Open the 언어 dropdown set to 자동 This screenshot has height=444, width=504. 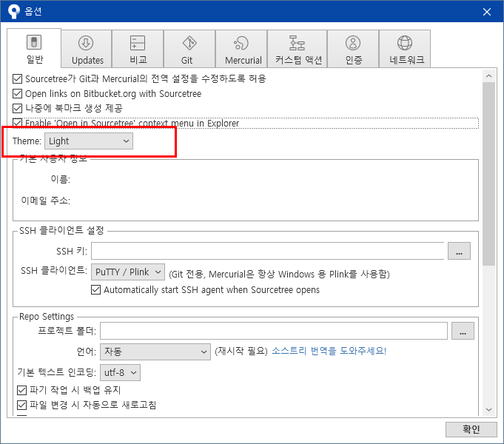(x=155, y=351)
